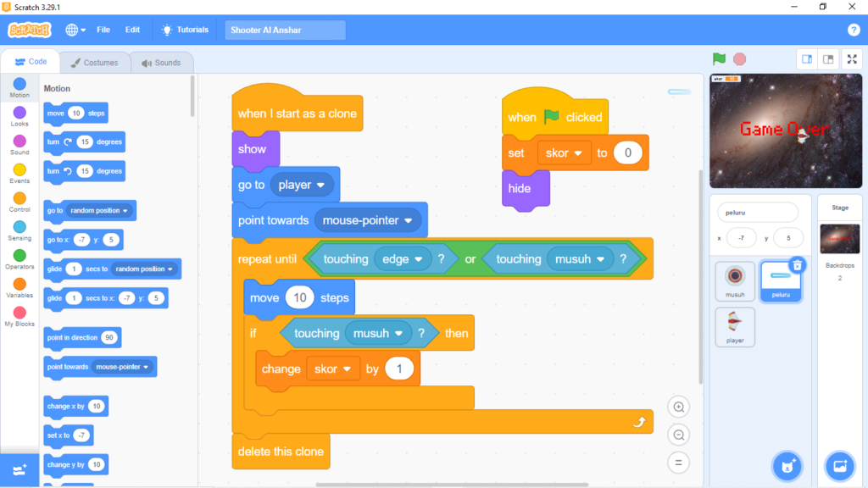Select the Events block category
The height and width of the screenshot is (488, 868).
tap(19, 173)
